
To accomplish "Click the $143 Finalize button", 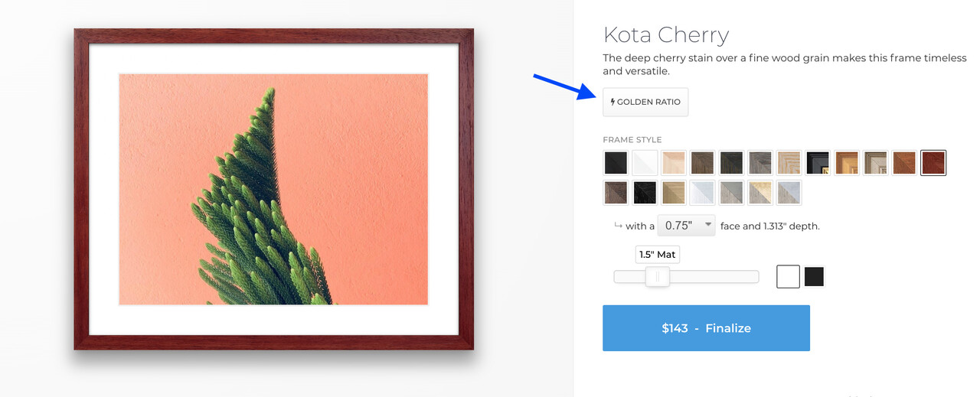I will click(706, 328).
